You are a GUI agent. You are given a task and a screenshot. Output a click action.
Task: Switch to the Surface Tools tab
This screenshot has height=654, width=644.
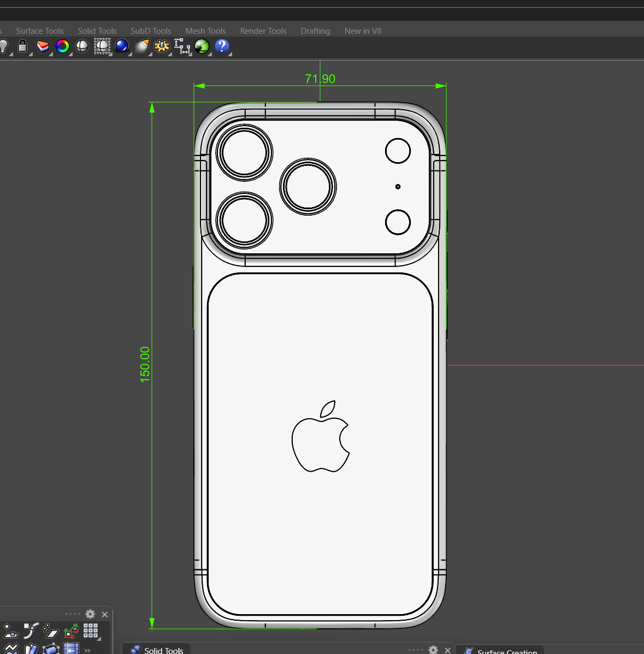40,31
